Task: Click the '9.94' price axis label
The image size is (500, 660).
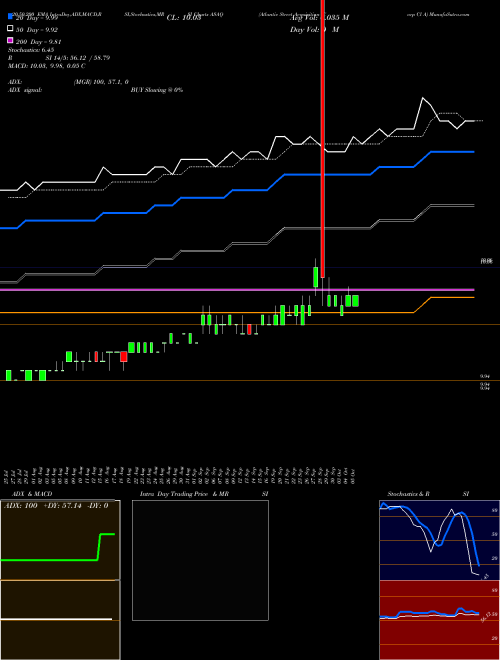Action: (x=484, y=377)
